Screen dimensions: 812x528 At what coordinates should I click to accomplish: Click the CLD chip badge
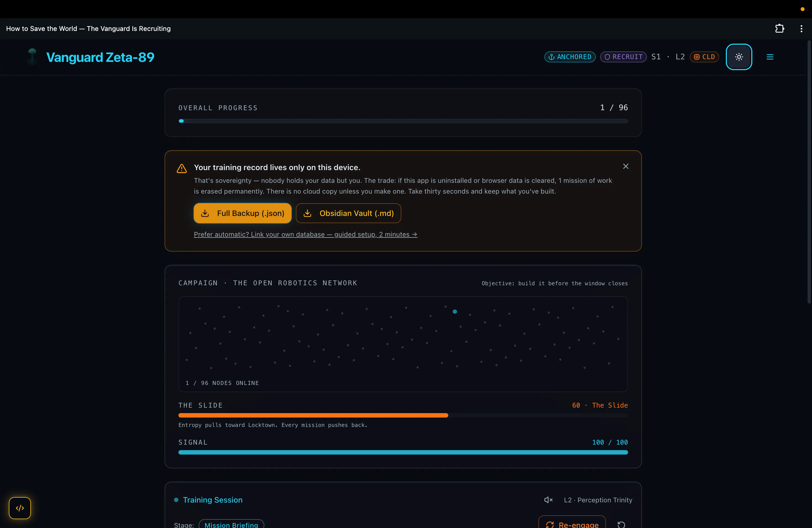click(x=704, y=57)
